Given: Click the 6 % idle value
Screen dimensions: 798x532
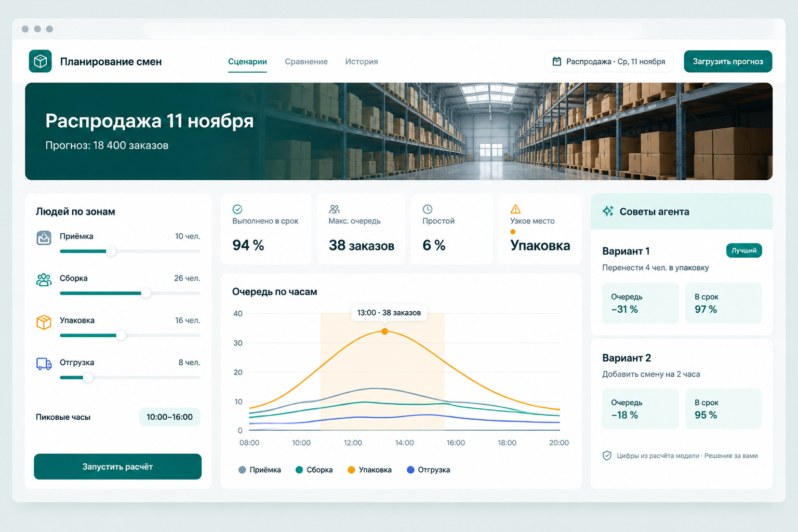Looking at the screenshot, I should click(434, 245).
